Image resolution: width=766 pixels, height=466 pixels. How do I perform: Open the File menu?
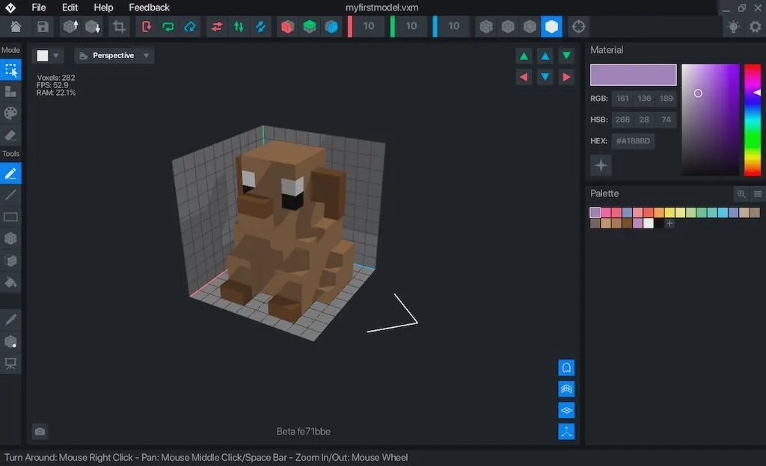[x=39, y=7]
